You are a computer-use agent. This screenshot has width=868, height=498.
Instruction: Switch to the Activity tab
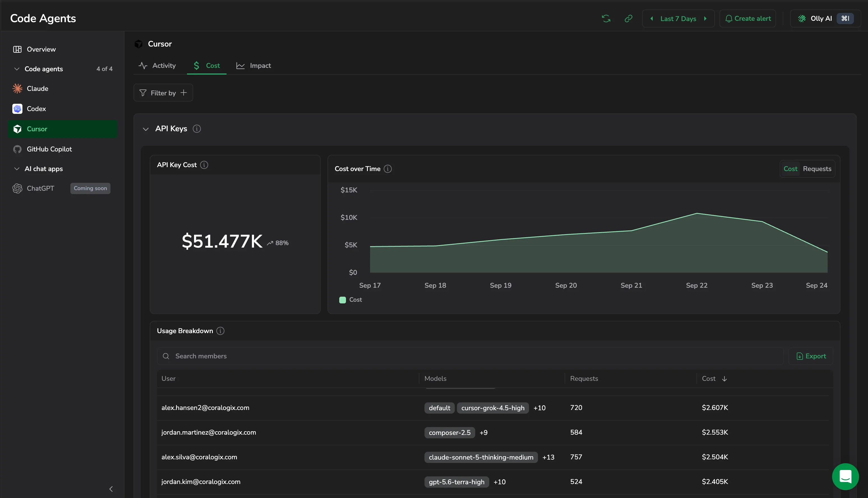157,66
